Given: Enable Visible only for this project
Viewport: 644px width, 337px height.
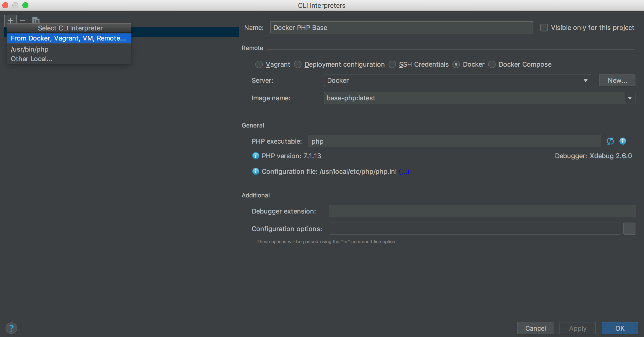Looking at the screenshot, I should coord(544,28).
